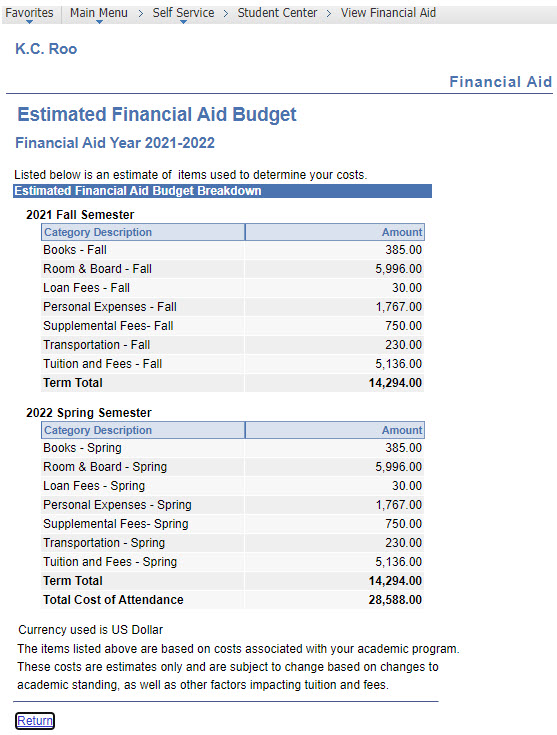Click Financial Aid Year 2021-2022 text
The image size is (557, 735).
[115, 142]
